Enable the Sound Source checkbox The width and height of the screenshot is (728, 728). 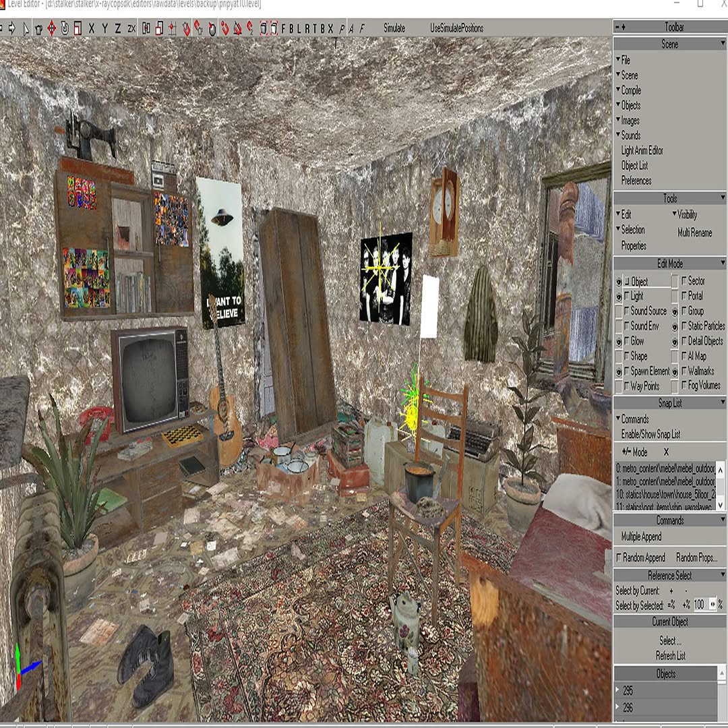point(628,311)
